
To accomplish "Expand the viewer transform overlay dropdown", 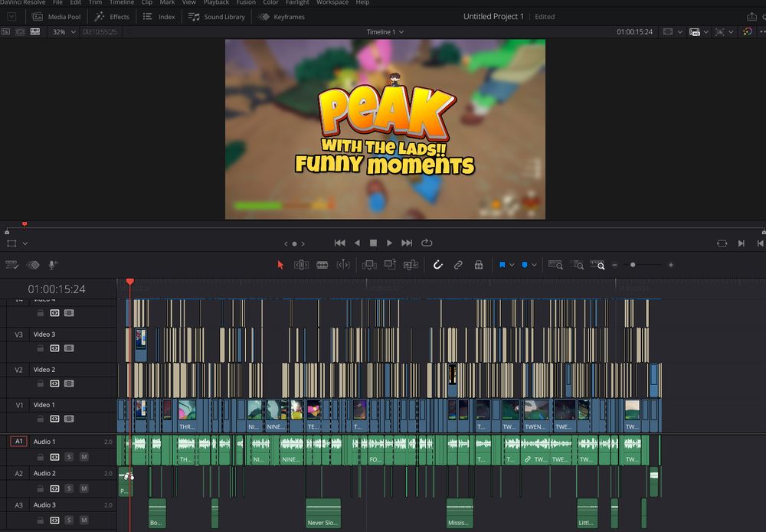I will (25, 243).
